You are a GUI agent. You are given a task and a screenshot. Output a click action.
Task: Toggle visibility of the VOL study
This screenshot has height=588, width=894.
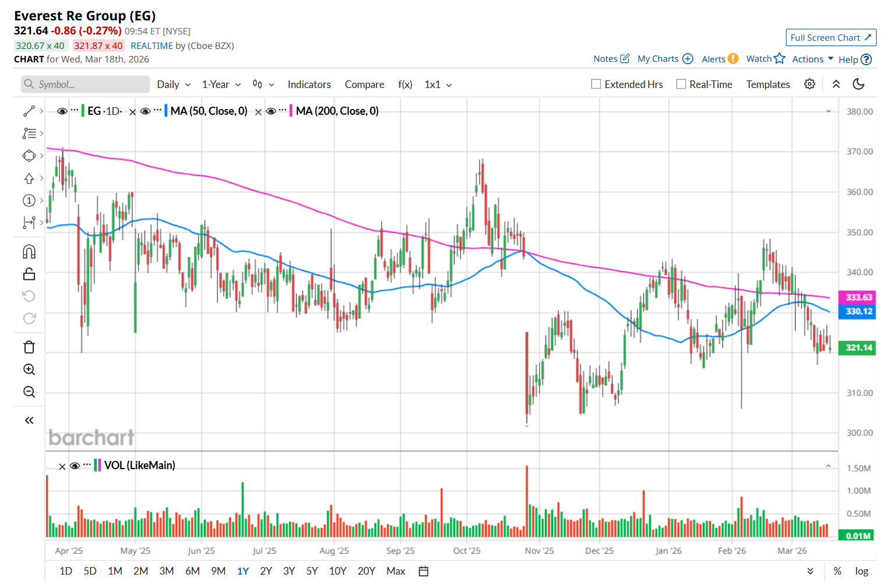[75, 466]
